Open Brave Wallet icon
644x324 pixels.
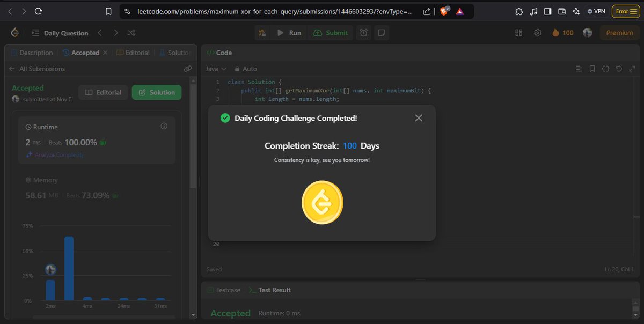click(562, 11)
